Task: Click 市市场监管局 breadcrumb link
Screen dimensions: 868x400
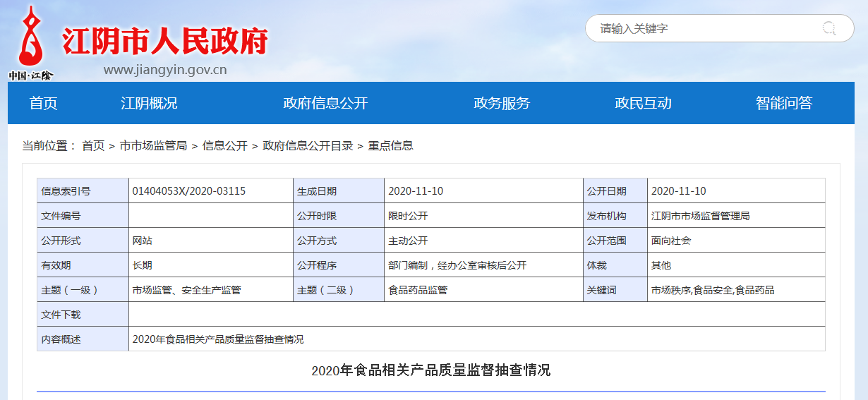Action: click(153, 146)
